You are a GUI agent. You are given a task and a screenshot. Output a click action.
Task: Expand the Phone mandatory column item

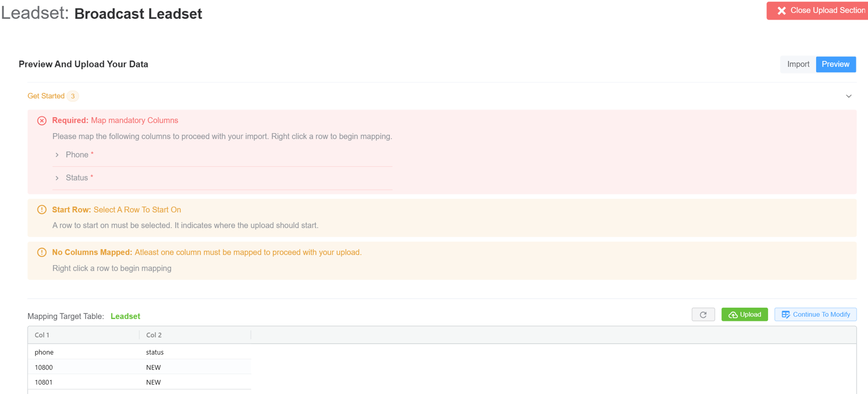57,155
